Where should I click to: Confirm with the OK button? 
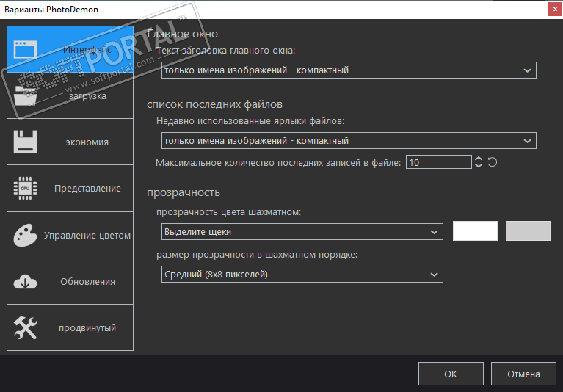point(451,374)
